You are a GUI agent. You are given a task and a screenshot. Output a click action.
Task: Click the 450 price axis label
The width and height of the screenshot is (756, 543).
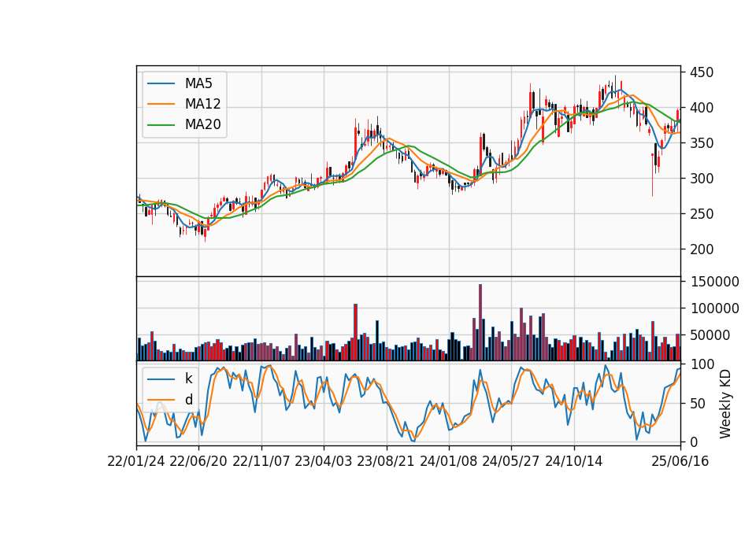pyautogui.click(x=702, y=72)
